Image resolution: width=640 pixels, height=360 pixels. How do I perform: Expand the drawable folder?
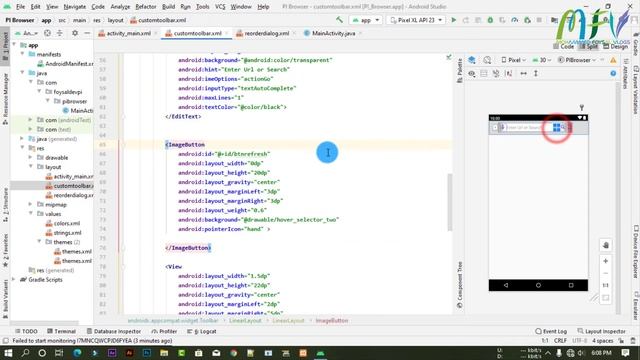[x=31, y=158]
